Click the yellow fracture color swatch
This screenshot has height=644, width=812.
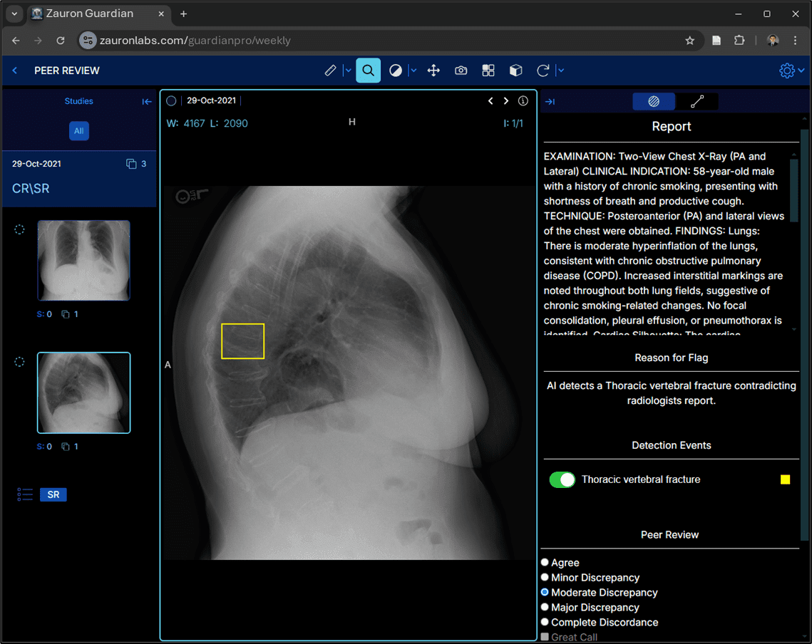tap(785, 479)
